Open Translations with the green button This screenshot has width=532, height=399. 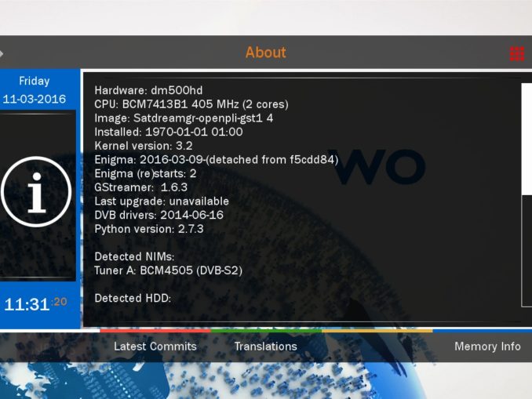point(266,346)
